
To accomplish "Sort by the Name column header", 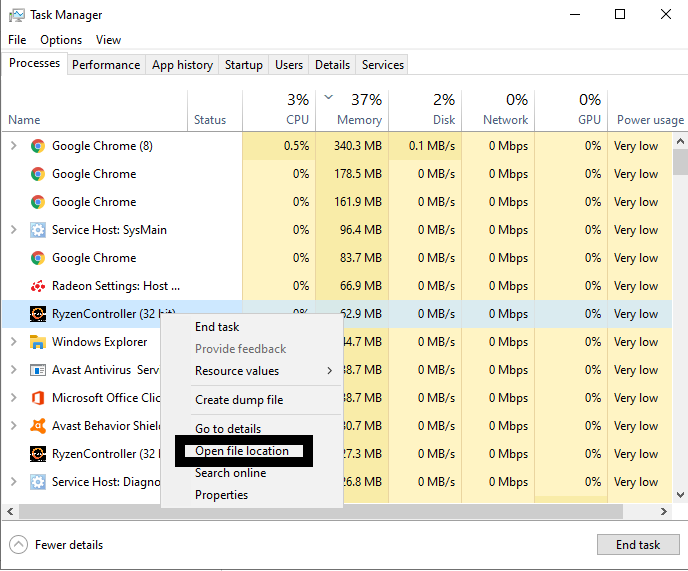I will (x=95, y=111).
